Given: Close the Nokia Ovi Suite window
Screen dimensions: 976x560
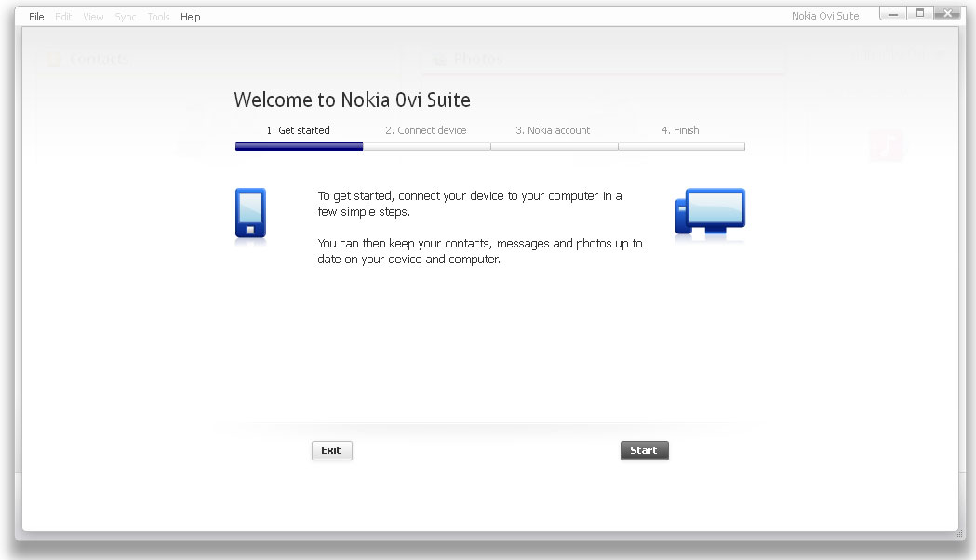Looking at the screenshot, I should pos(947,13).
